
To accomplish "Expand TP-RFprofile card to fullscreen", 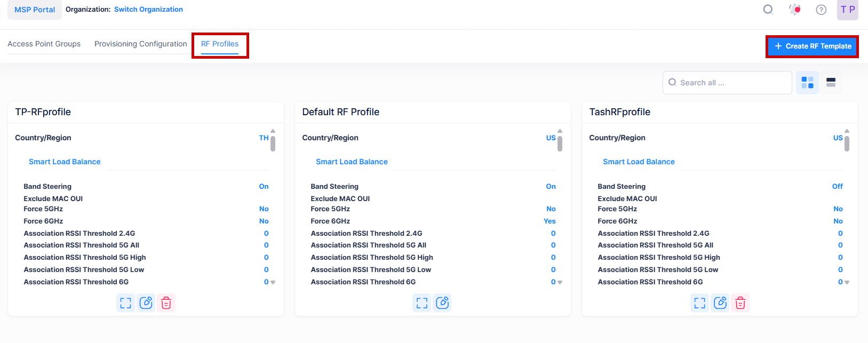I will tap(125, 303).
